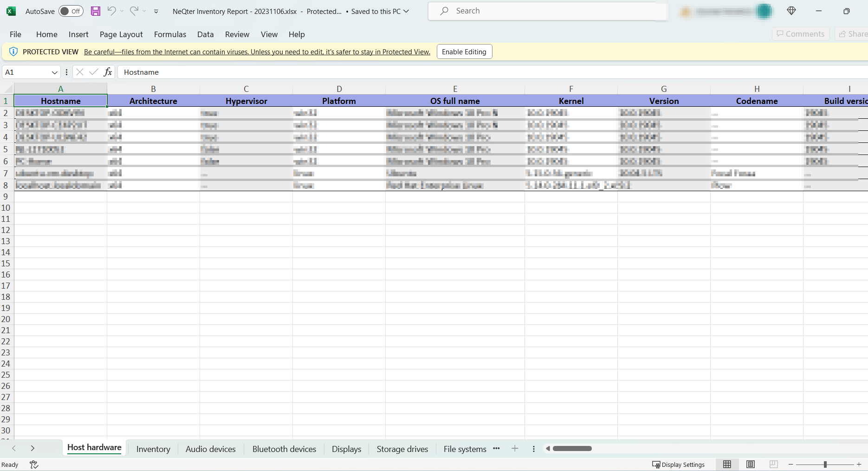Click the Search box

[x=548, y=11]
